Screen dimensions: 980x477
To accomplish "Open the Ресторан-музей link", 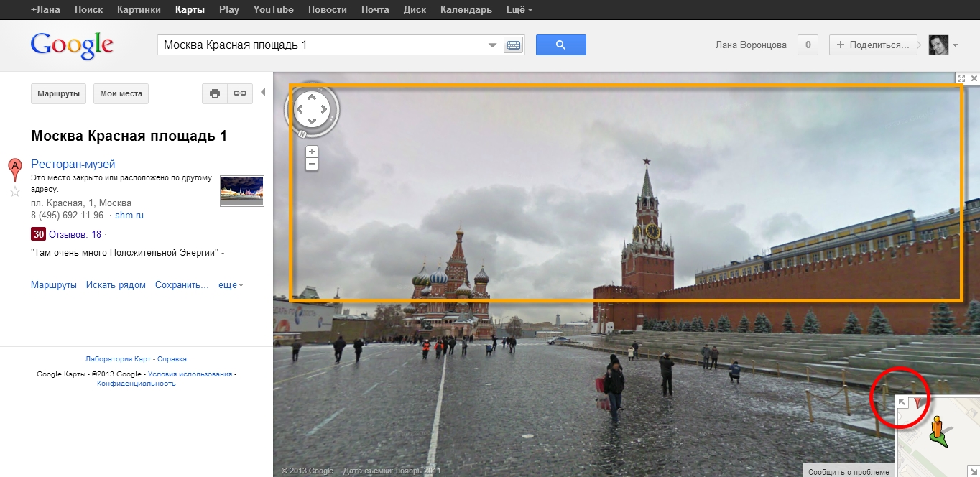I will (73, 165).
